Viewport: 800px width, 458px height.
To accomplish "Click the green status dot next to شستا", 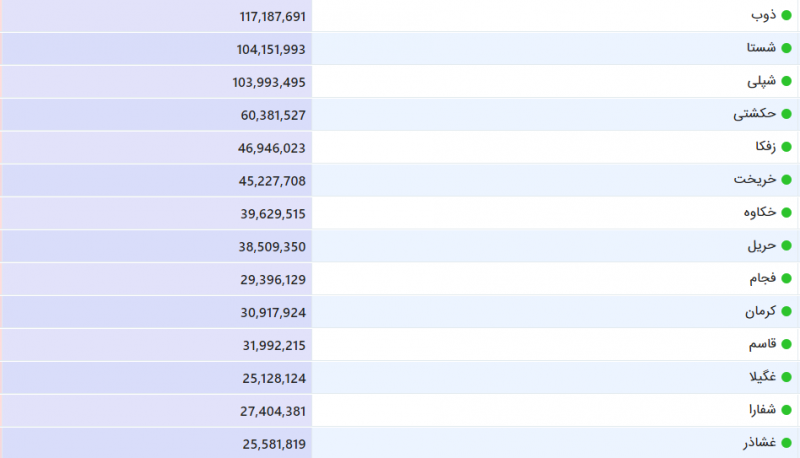I will (x=786, y=48).
